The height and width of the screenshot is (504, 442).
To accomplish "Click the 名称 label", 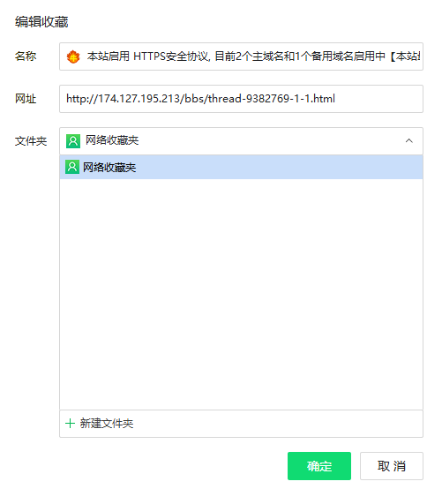I will pyautogui.click(x=26, y=56).
